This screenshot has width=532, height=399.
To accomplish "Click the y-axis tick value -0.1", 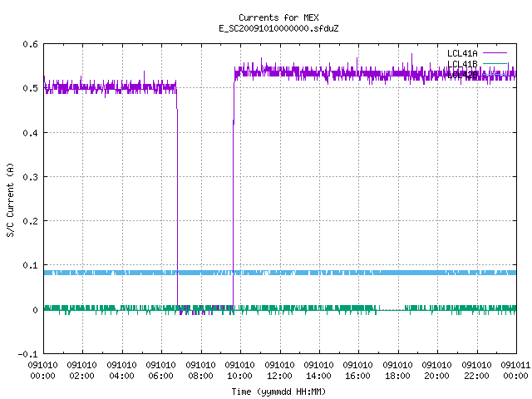I will click(x=27, y=354).
